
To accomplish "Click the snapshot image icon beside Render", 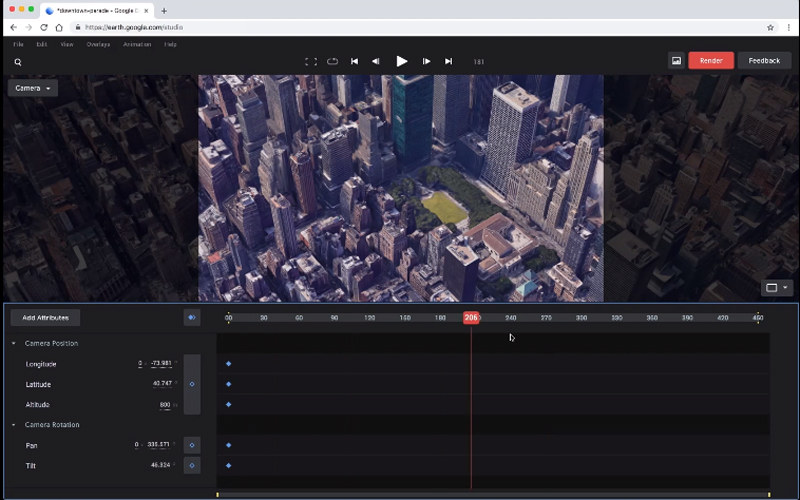I will [676, 60].
